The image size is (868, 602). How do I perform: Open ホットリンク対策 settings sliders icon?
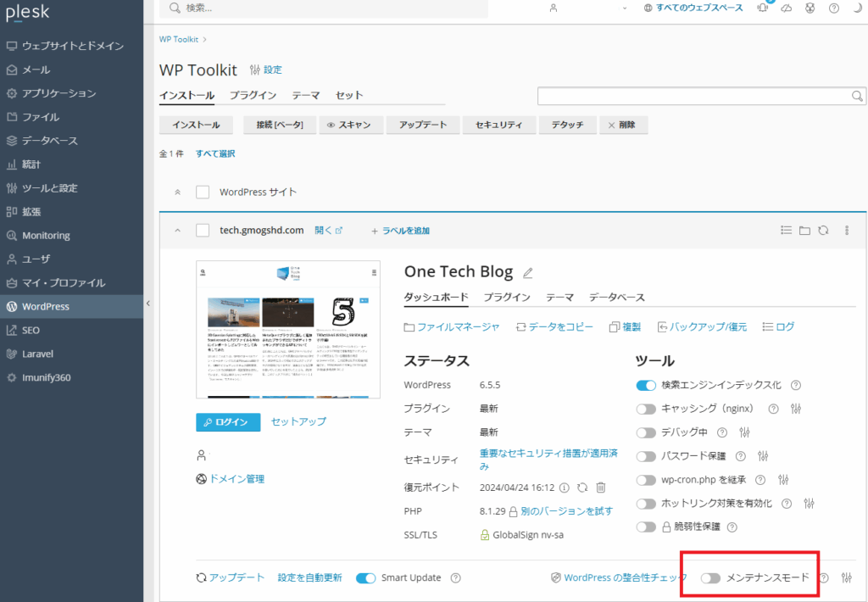point(810,504)
